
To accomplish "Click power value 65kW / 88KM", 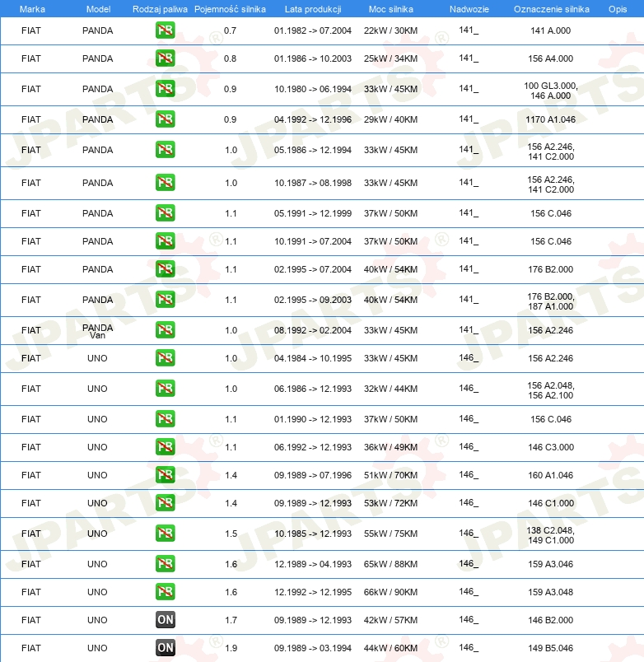I will (390, 564).
